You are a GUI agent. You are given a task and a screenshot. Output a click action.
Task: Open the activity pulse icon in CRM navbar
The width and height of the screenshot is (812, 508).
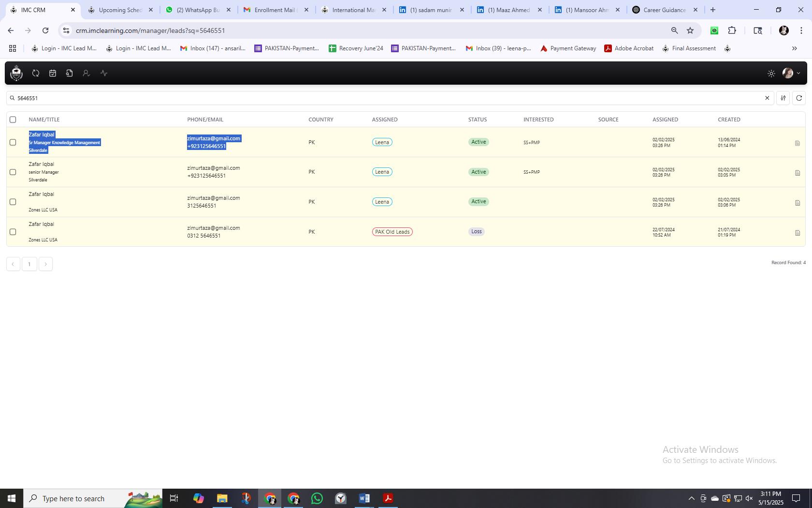(104, 73)
